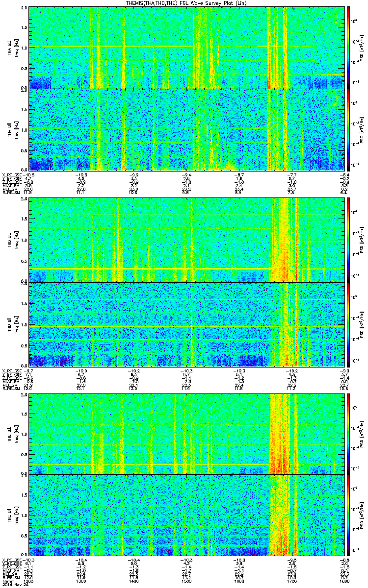This screenshot has height=588, width=368.
Task: Click the 1200 time tick label
Action: pyautogui.click(x=29, y=580)
